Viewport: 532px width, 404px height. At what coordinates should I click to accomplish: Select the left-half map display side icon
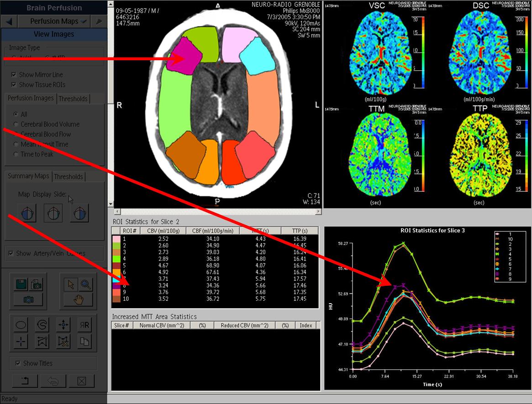27,213
